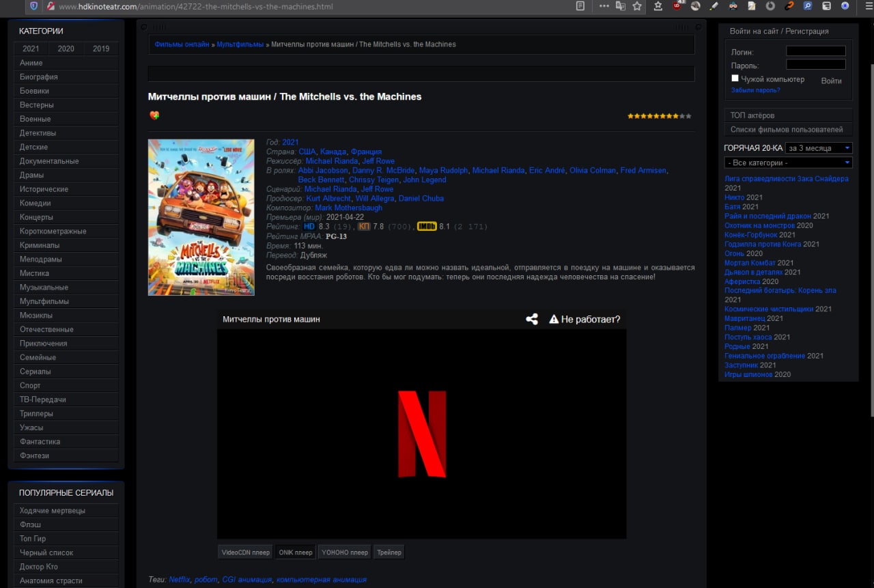The width and height of the screenshot is (874, 588).
Task: Click the highlighter pen extension icon
Action: point(714,6)
